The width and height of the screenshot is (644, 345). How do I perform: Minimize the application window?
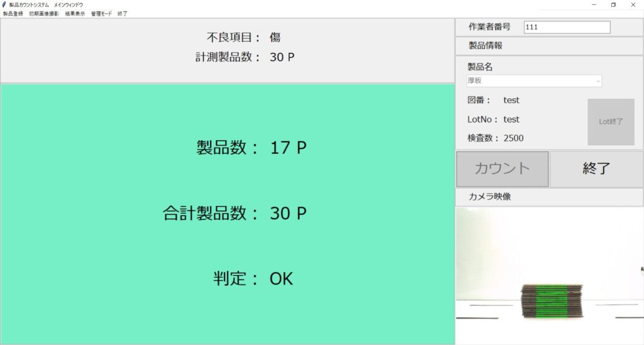coord(594,5)
